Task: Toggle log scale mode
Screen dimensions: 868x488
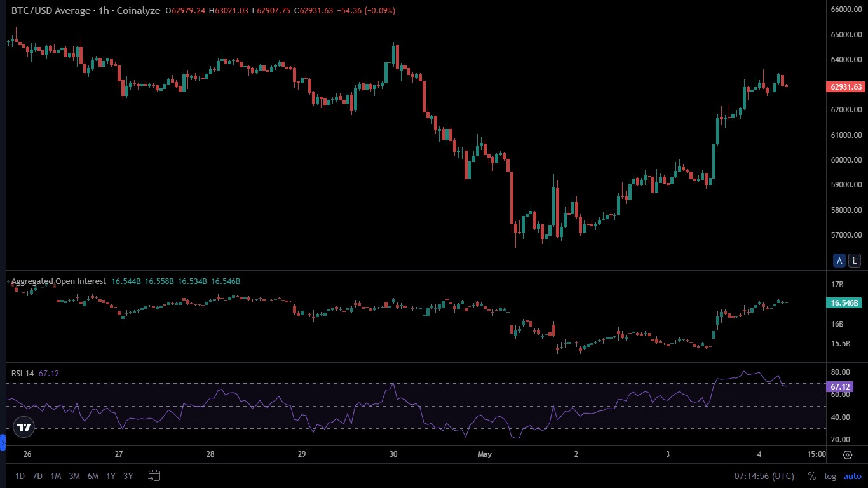Action: (830, 476)
